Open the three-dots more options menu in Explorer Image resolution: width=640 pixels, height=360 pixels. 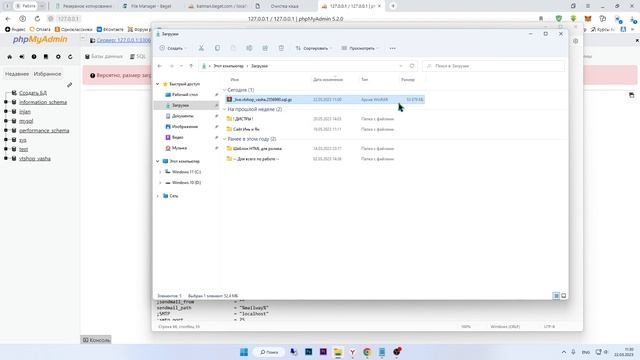tap(392, 48)
